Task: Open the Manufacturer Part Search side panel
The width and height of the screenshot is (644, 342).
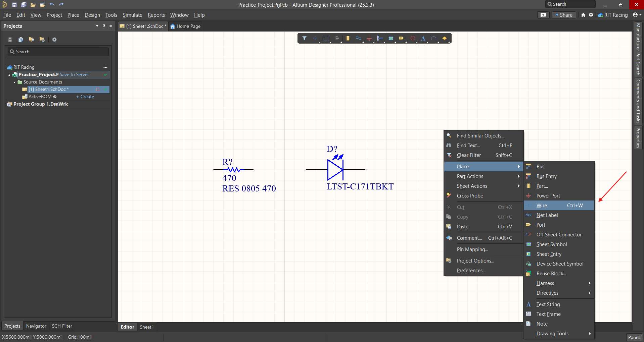Action: 638,49
